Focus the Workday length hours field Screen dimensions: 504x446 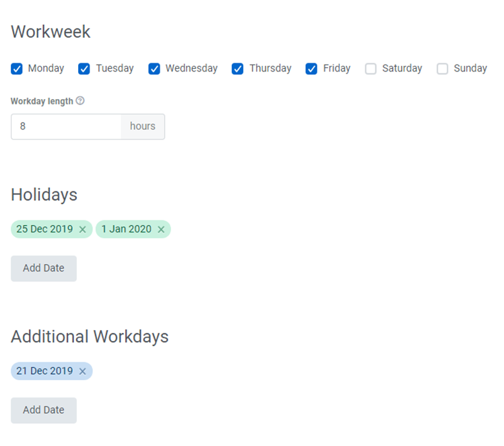pyautogui.click(x=66, y=127)
